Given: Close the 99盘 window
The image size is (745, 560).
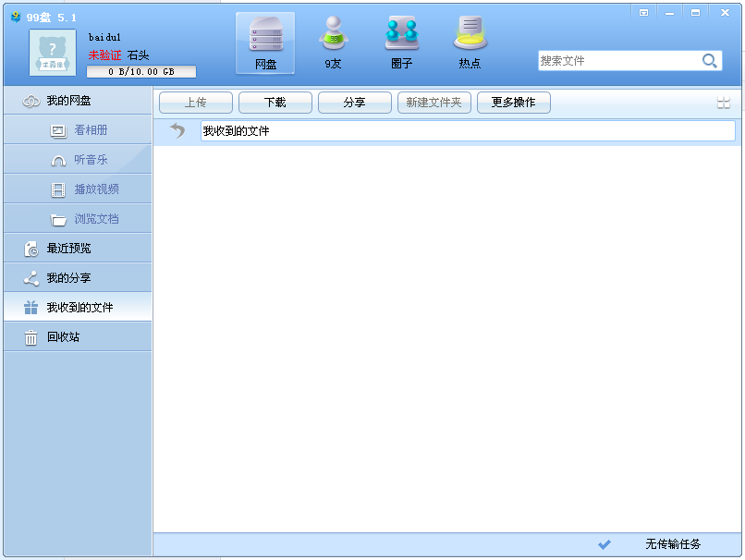Looking at the screenshot, I should coord(725,13).
